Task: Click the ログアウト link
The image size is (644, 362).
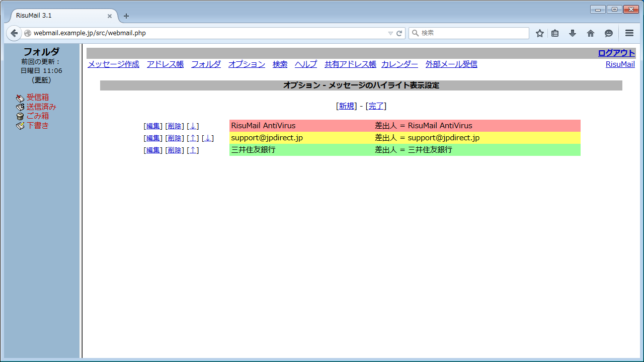Action: 616,53
